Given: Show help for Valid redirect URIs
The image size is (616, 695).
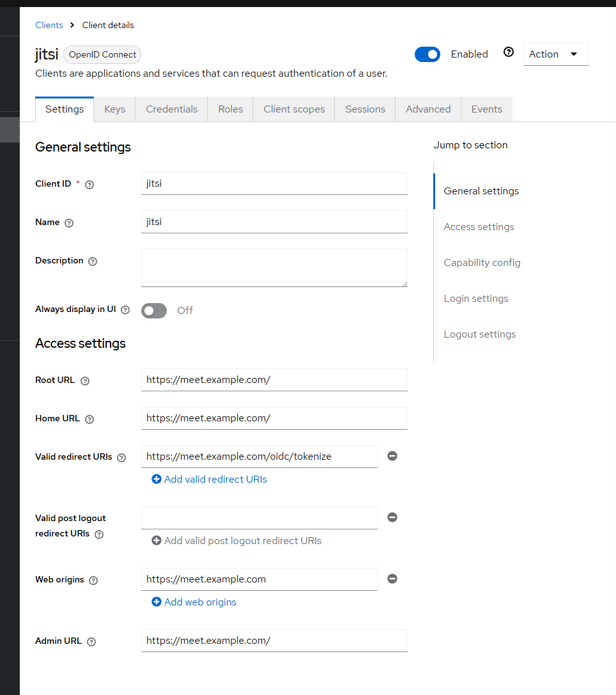Looking at the screenshot, I should [x=121, y=457].
